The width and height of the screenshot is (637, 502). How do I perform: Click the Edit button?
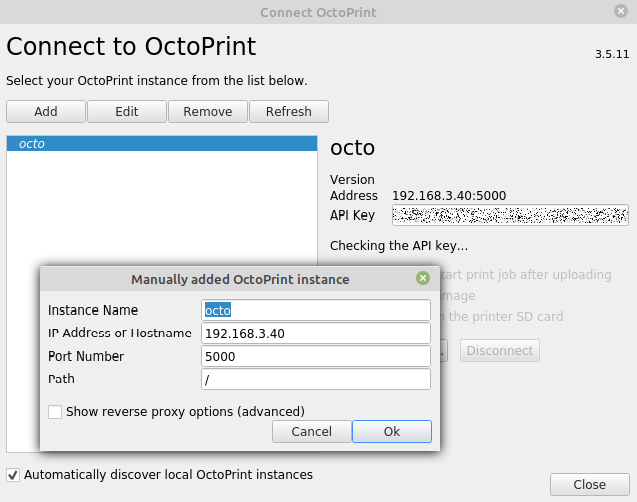click(x=127, y=111)
